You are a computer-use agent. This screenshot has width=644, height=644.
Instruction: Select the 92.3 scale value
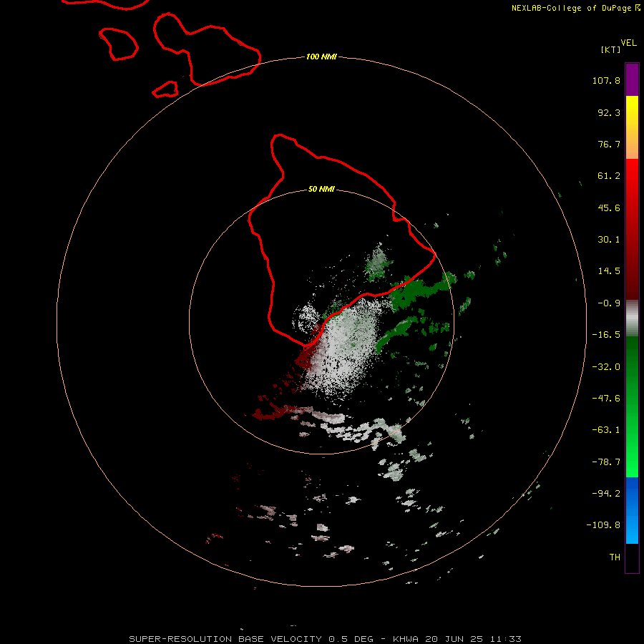pos(609,112)
